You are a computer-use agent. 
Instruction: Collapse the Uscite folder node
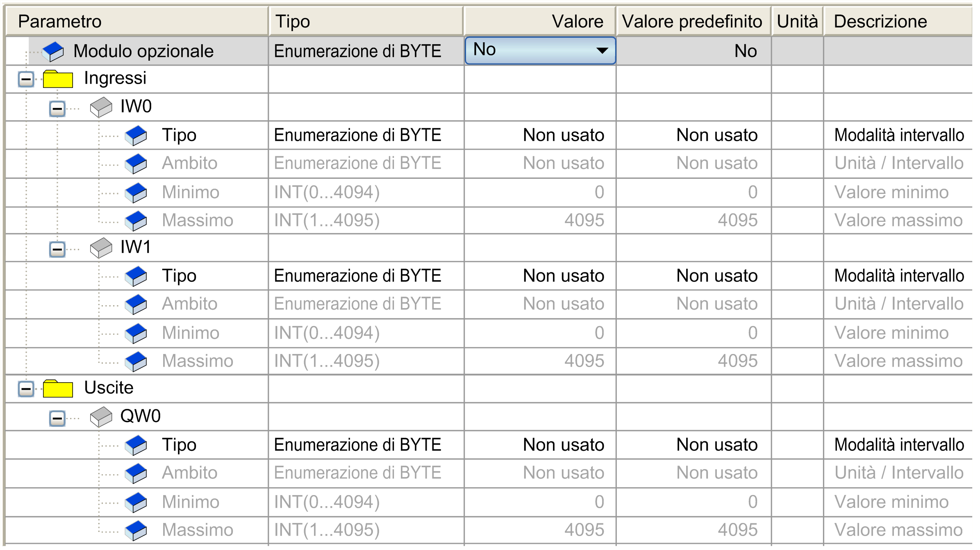tap(26, 388)
